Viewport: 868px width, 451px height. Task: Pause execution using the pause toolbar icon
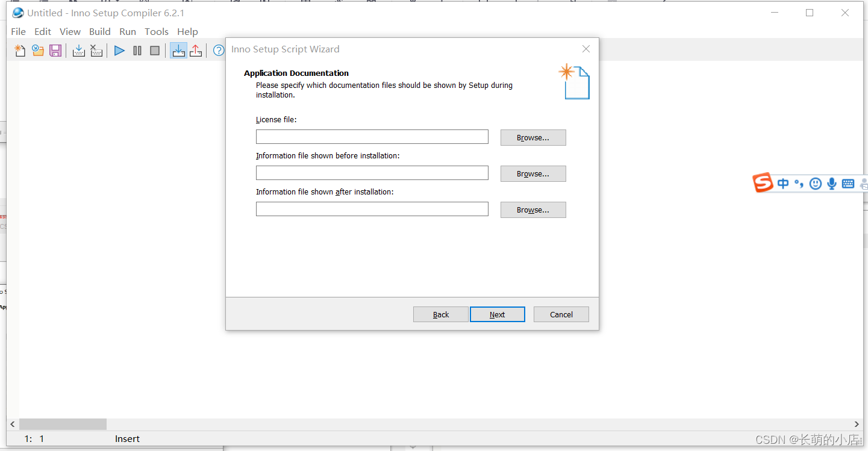(x=137, y=51)
